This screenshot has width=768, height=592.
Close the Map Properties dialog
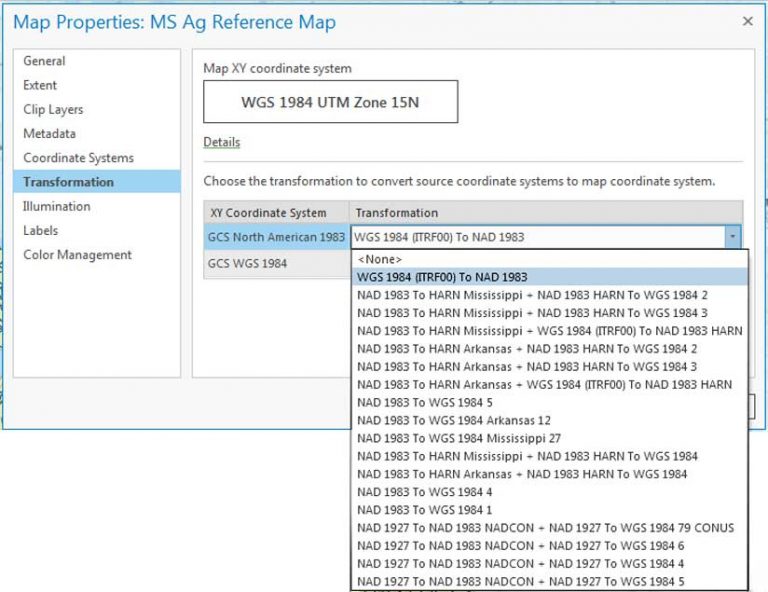[747, 21]
